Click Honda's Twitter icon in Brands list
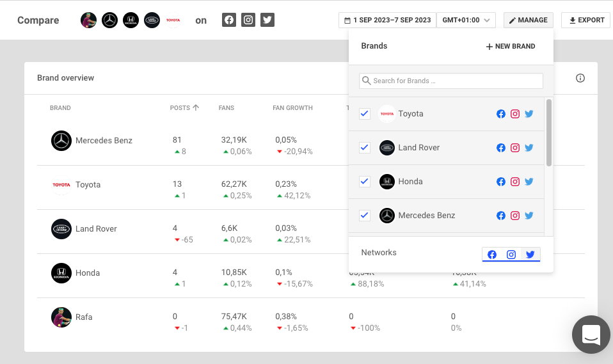The width and height of the screenshot is (613, 364). click(x=529, y=182)
